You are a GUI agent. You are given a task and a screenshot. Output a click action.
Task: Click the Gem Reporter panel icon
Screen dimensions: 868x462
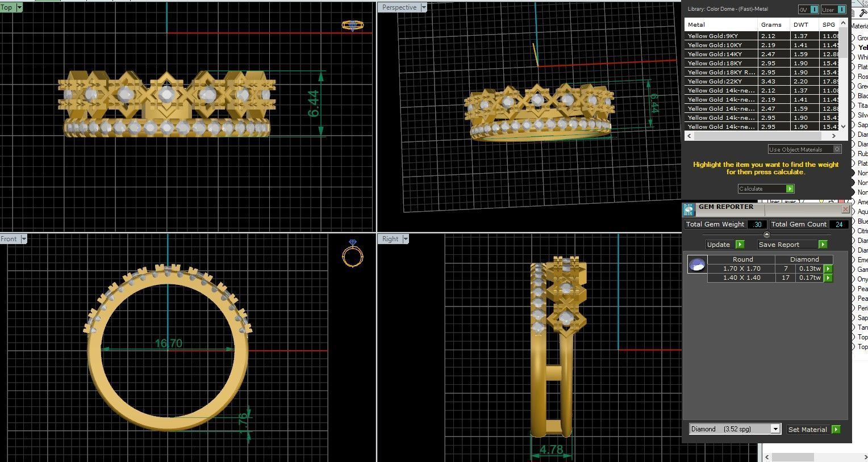(688, 210)
